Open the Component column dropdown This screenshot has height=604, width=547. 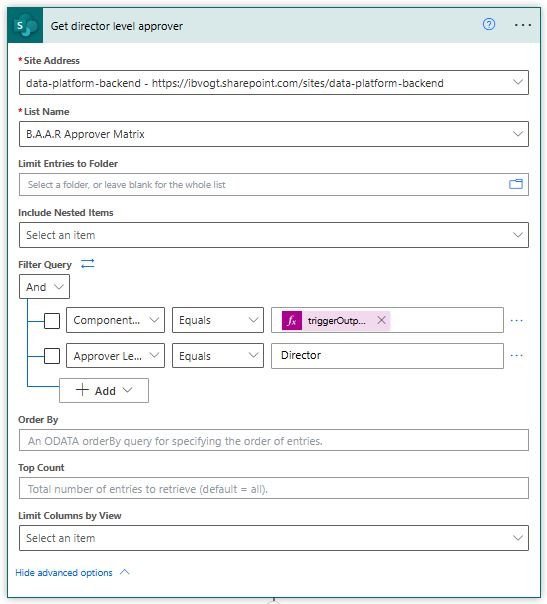pos(115,320)
